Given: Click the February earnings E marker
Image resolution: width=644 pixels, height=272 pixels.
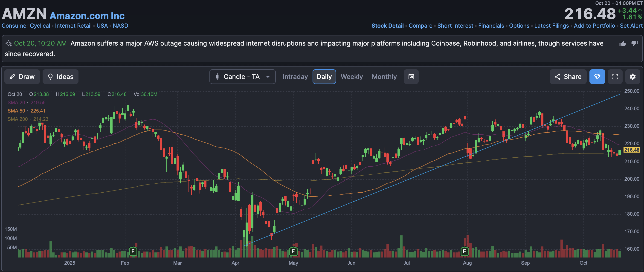Looking at the screenshot, I should pos(133,251).
